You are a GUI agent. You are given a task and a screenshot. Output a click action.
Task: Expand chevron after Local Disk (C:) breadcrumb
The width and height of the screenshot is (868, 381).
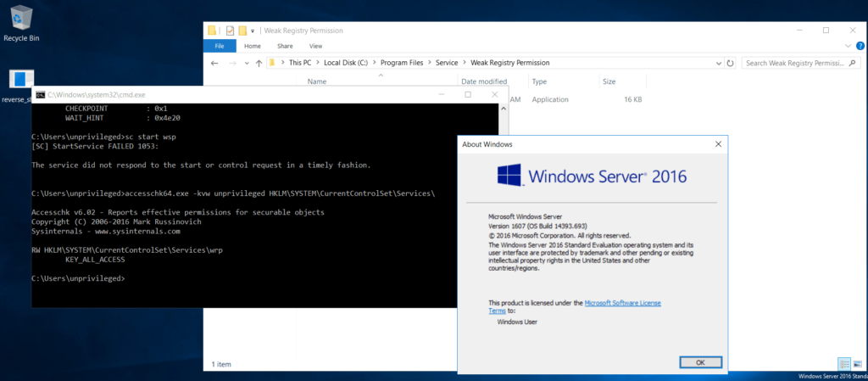[374, 63]
